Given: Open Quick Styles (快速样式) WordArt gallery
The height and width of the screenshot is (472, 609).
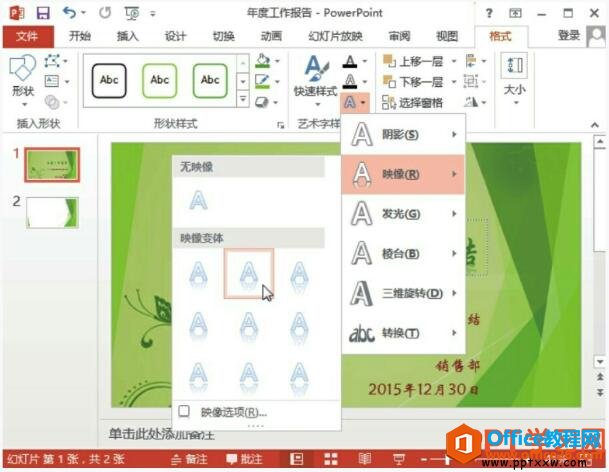Looking at the screenshot, I should tap(315, 80).
